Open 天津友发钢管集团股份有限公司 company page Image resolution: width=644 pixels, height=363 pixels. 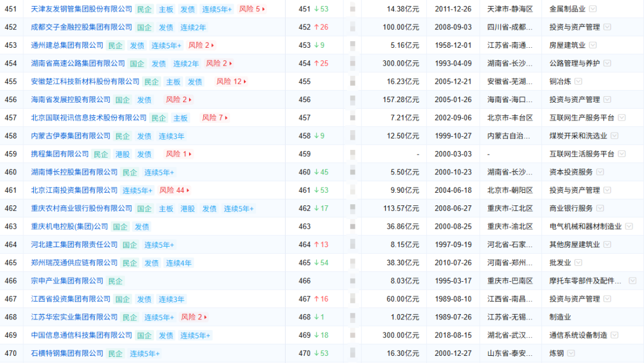(x=82, y=8)
